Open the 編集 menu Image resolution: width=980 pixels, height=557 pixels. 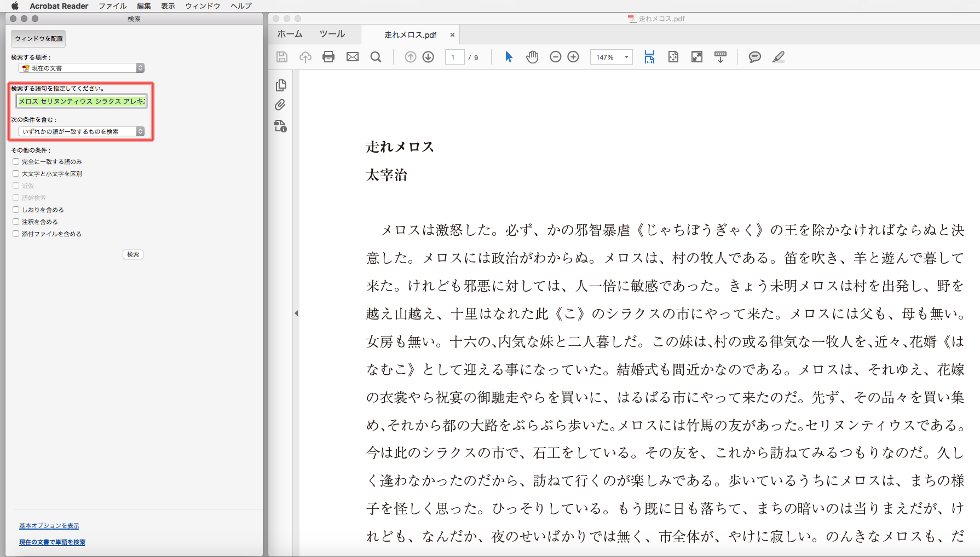point(144,5)
